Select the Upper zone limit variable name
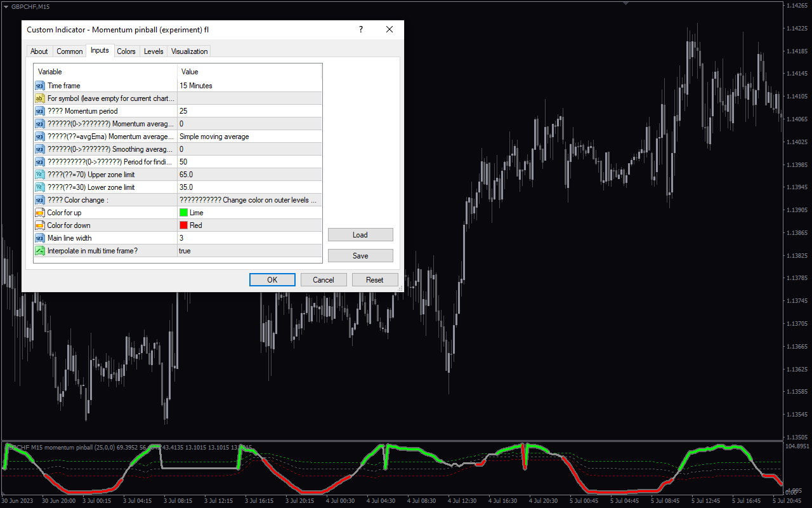Viewport: 812px width, 508px height. pyautogui.click(x=91, y=175)
